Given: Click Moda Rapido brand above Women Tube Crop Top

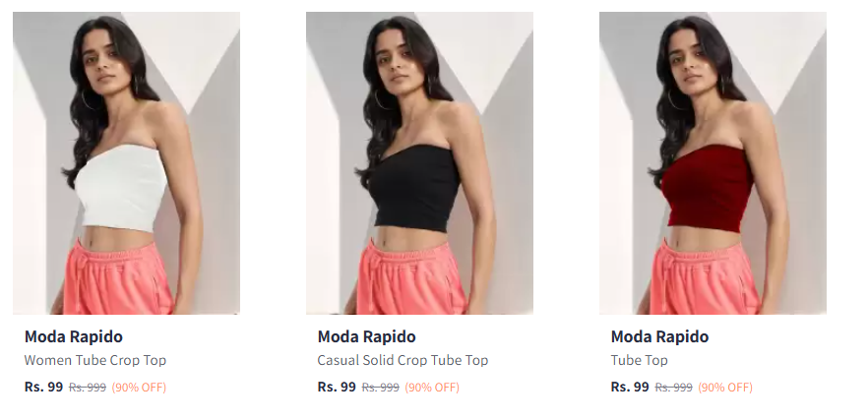Looking at the screenshot, I should (74, 336).
